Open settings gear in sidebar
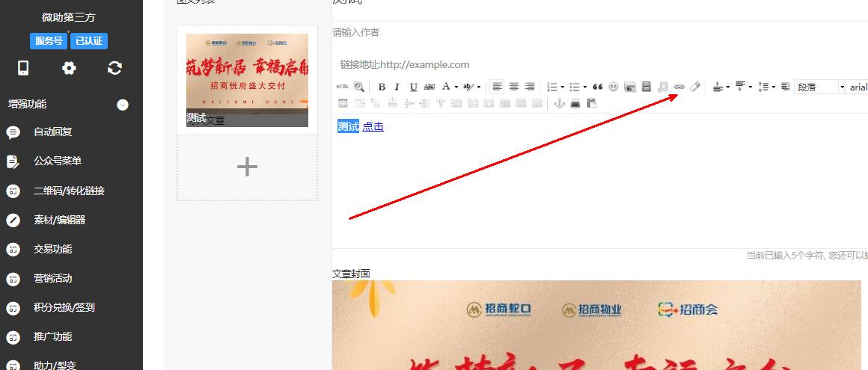This screenshot has height=370, width=868. [69, 68]
